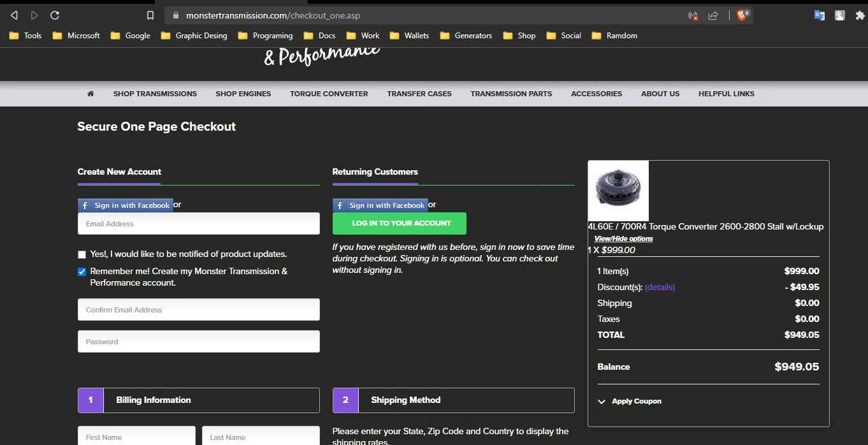Click the Discount amount - $49.95
Viewport: 868px width, 445px height.
(x=802, y=288)
